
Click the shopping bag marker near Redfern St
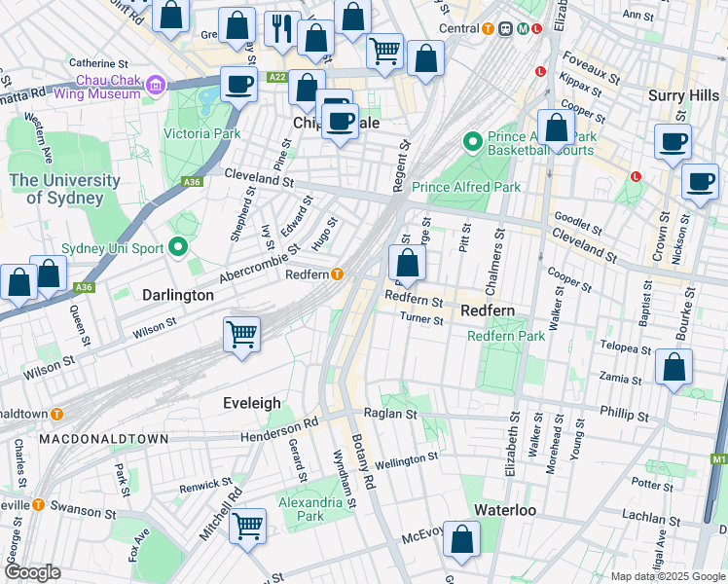coord(407,266)
